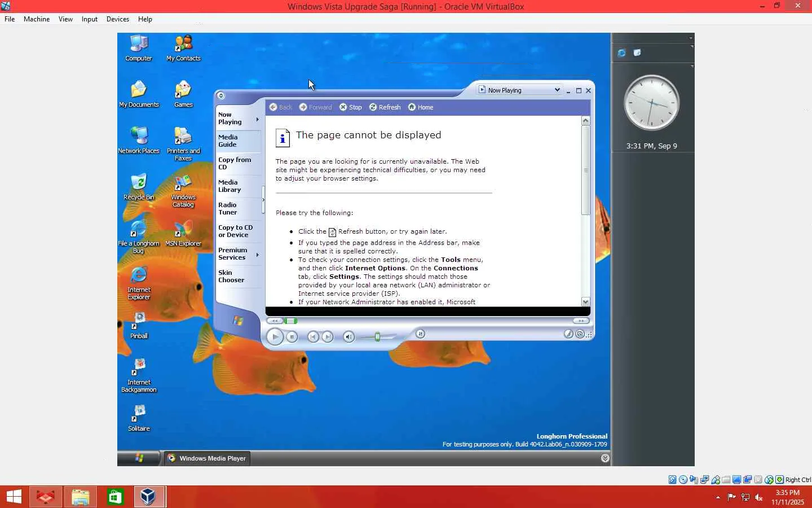The height and width of the screenshot is (508, 812).
Task: Open the Computer desktop icon
Action: click(x=139, y=48)
